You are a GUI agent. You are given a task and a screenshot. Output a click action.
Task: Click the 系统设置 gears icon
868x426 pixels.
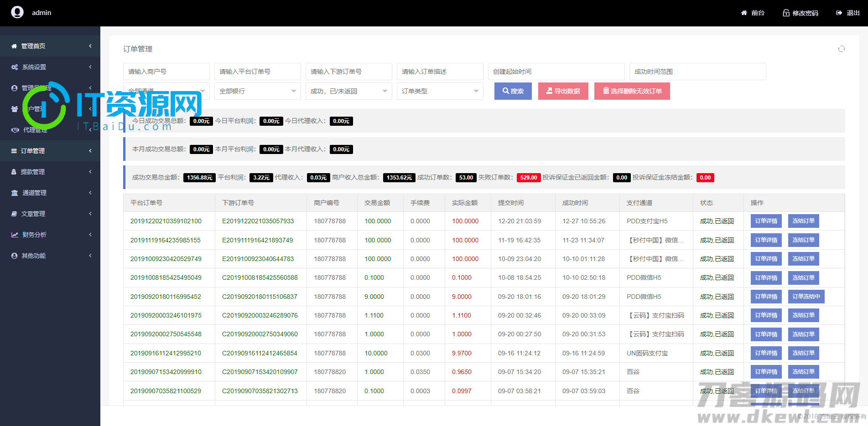15,67
